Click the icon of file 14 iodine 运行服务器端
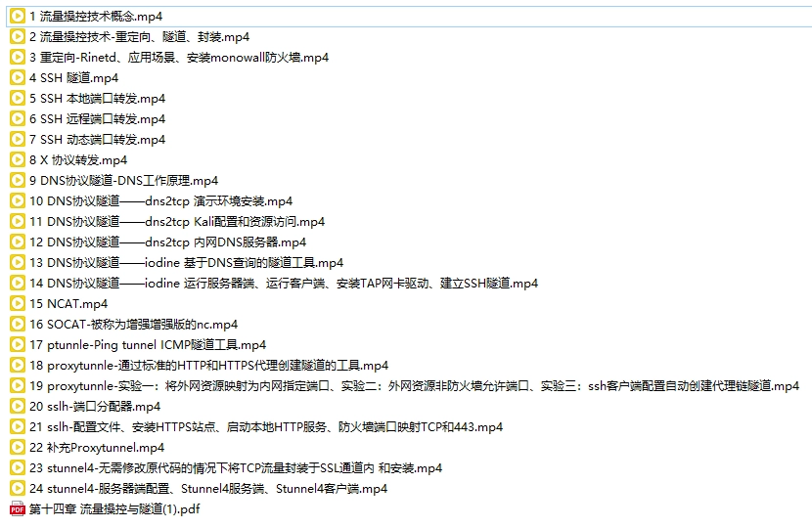812x528 pixels. [x=17, y=284]
